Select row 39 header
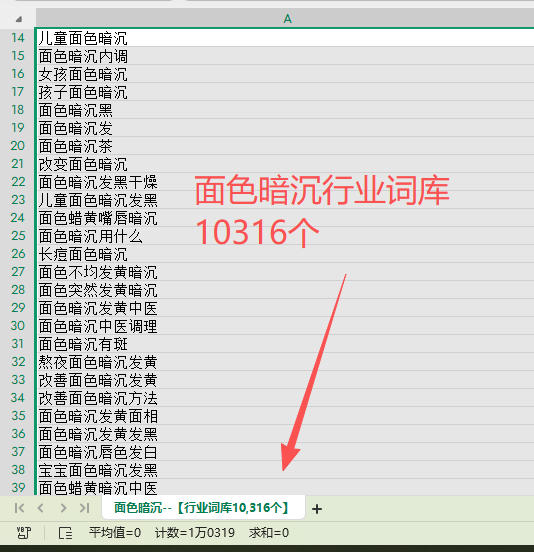The image size is (534, 552). [18, 488]
